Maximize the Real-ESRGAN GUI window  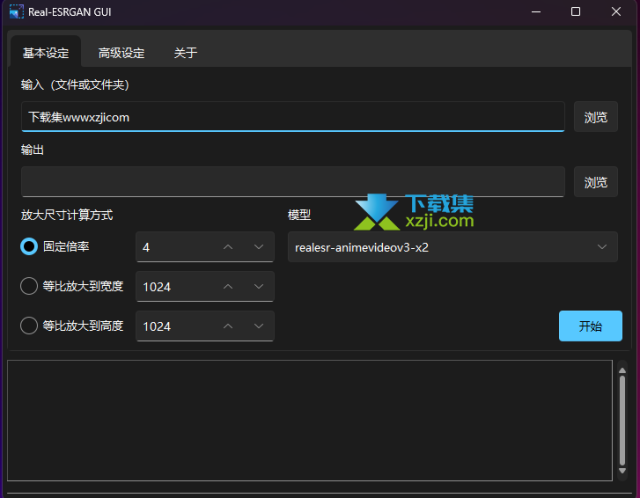[576, 12]
